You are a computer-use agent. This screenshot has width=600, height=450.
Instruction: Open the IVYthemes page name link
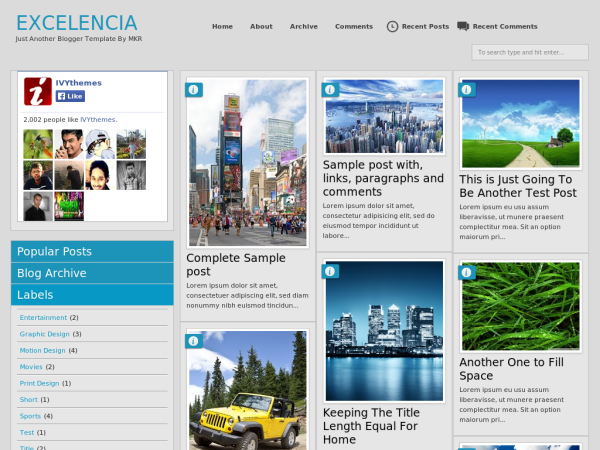pyautogui.click(x=79, y=83)
